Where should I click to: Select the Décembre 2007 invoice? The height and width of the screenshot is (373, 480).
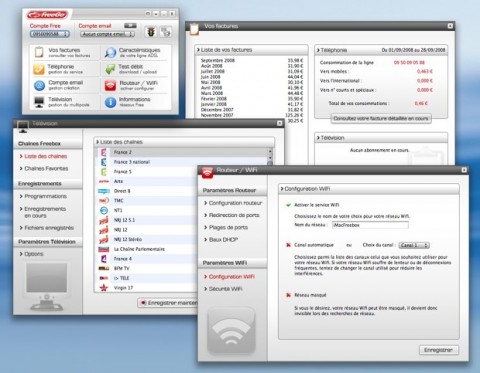252,110
